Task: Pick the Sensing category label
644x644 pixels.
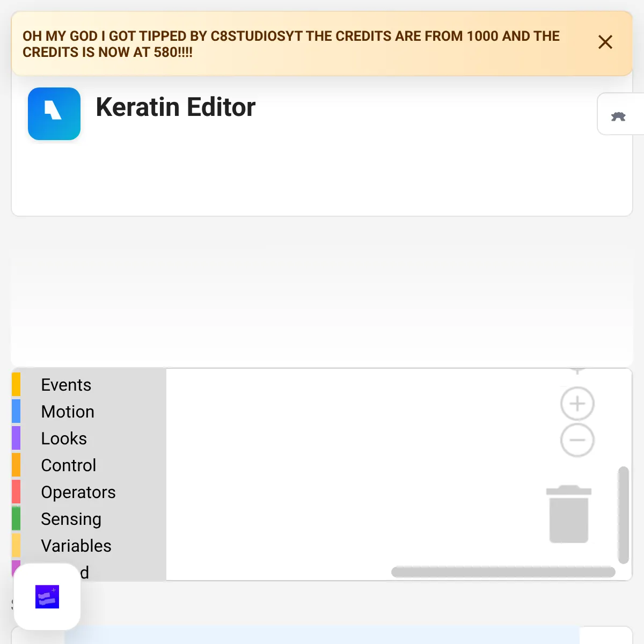Action: [x=71, y=519]
